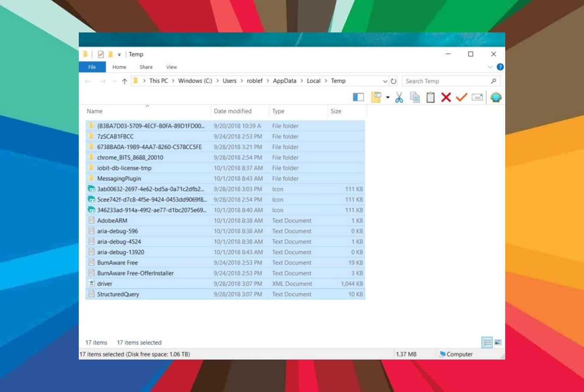The height and width of the screenshot is (392, 584).
Task: Sort by the Name column header
Action: [x=147, y=111]
